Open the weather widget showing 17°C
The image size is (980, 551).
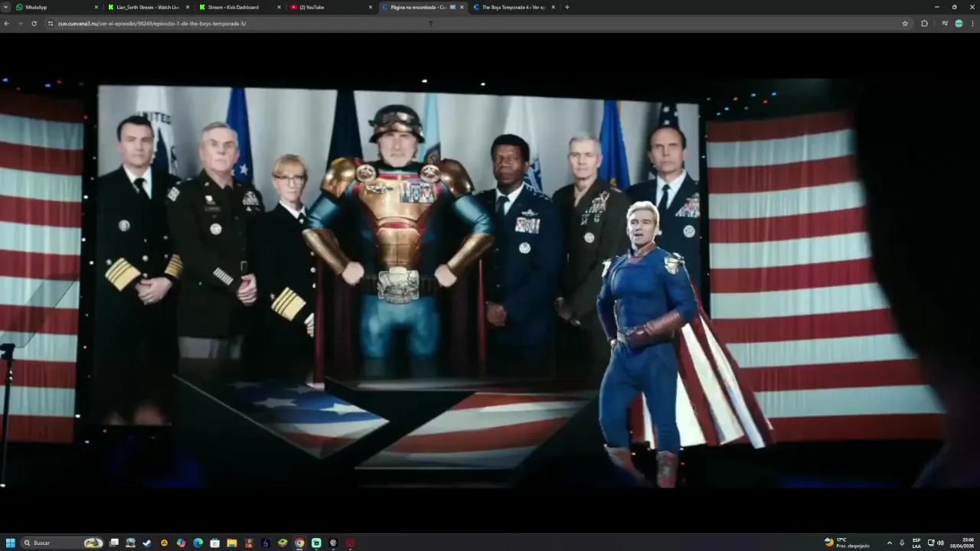tap(847, 543)
